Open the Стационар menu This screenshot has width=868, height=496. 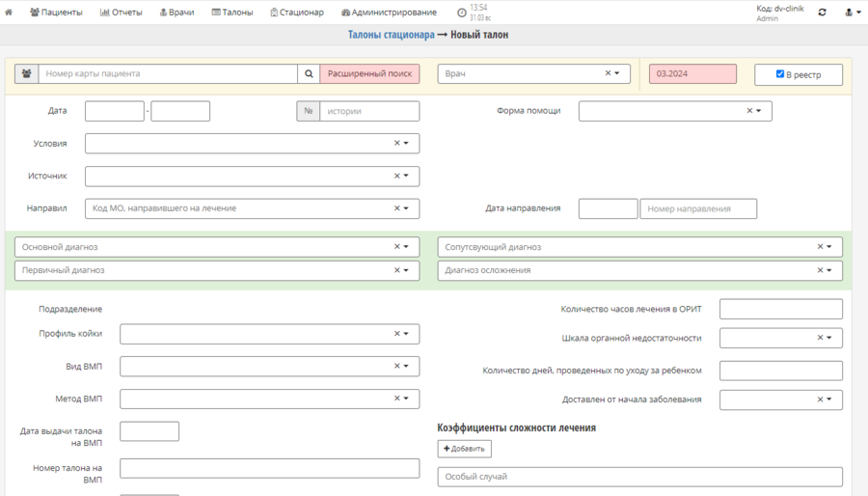tap(297, 13)
